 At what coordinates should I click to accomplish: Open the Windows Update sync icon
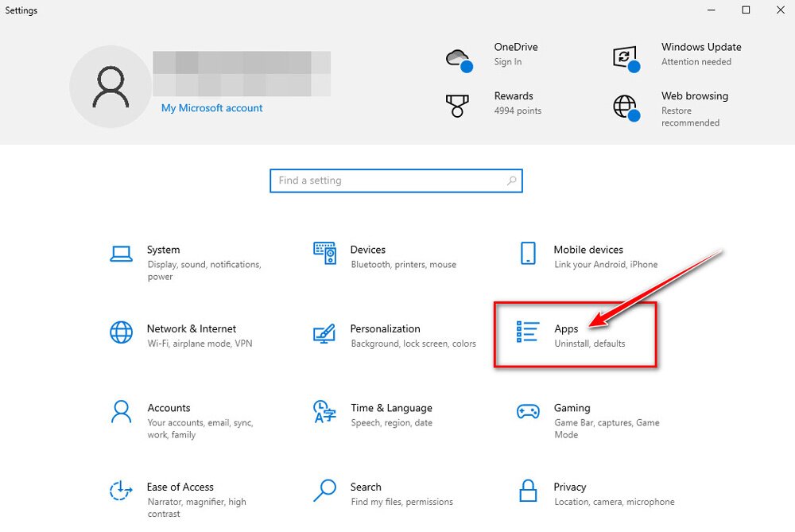click(626, 59)
